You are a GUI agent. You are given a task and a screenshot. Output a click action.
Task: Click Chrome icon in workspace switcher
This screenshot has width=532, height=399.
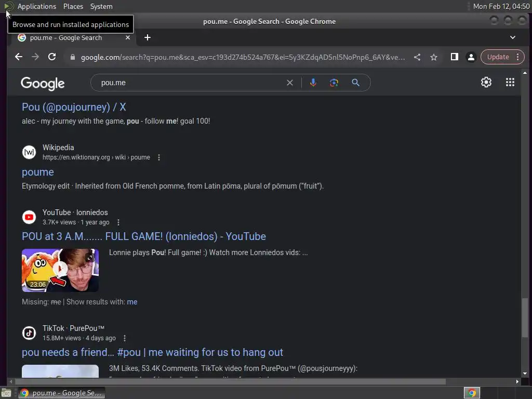[x=472, y=393]
